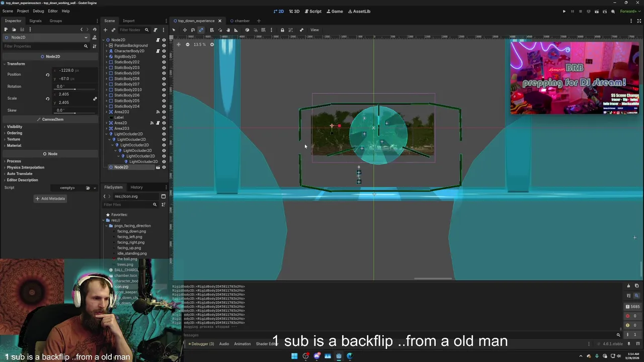The height and width of the screenshot is (362, 644).
Task: Toggle visibility of RigidBody2D node
Action: [x=164, y=56]
